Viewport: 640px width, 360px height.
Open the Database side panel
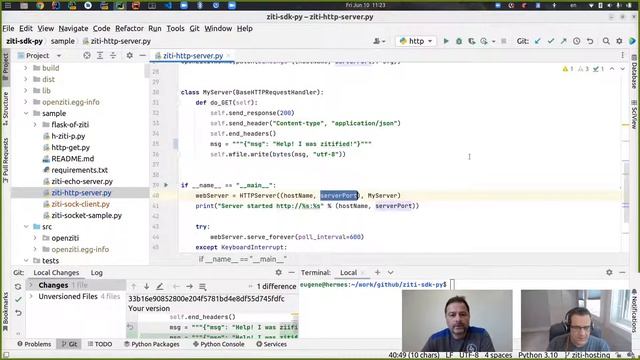[634, 72]
